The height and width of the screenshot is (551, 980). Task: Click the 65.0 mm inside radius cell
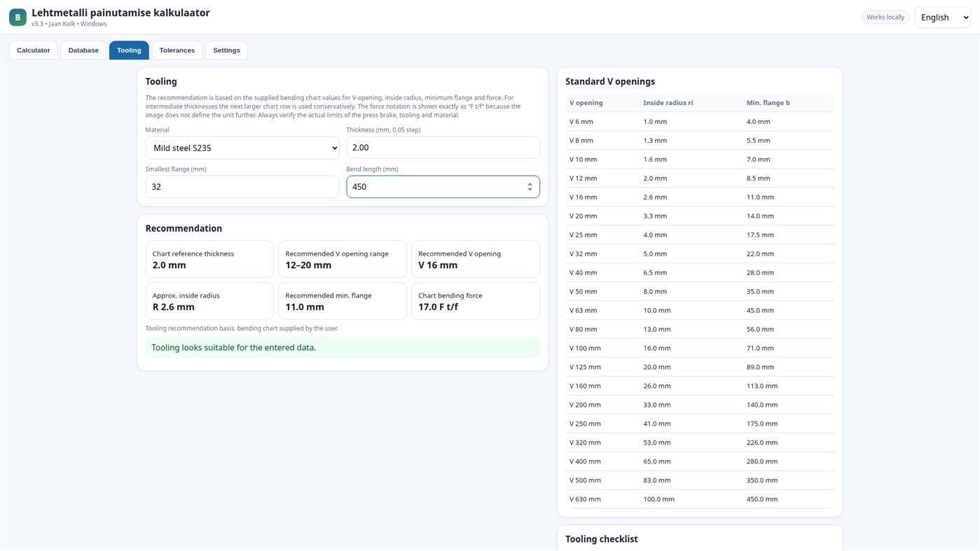pyautogui.click(x=691, y=462)
